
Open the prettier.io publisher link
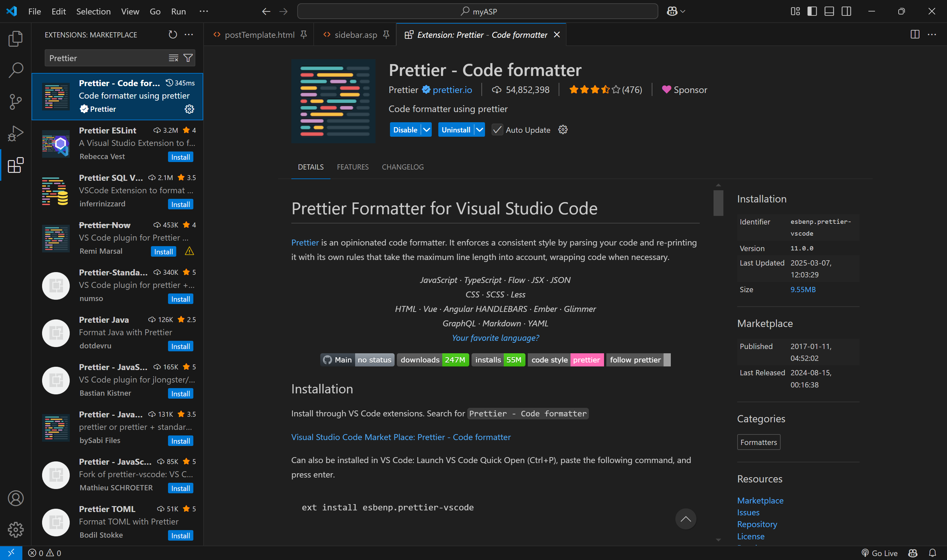coord(452,90)
